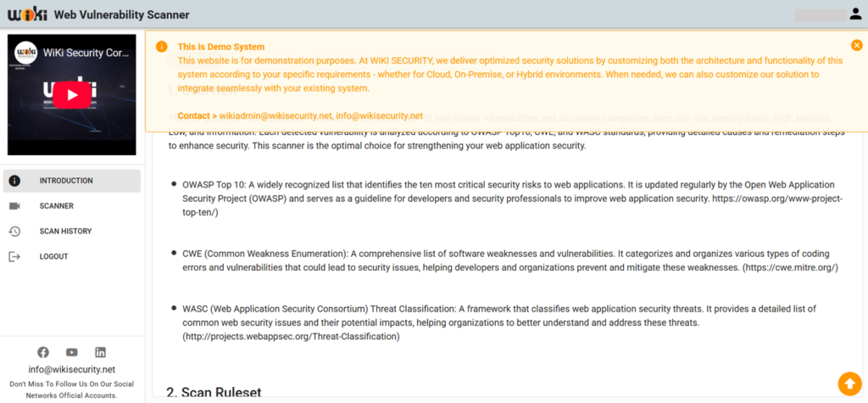Open the Scanner page
This screenshot has height=403, width=868.
click(56, 206)
